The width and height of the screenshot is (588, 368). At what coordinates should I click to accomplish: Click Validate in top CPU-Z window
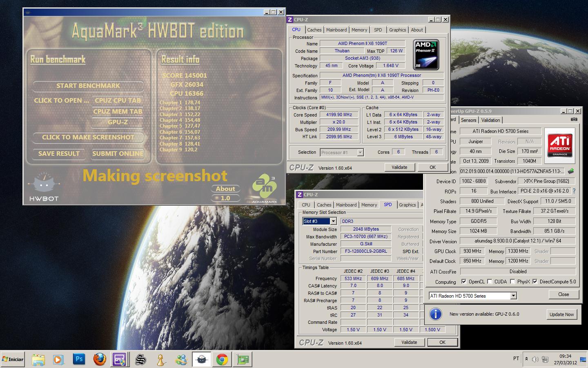point(399,167)
